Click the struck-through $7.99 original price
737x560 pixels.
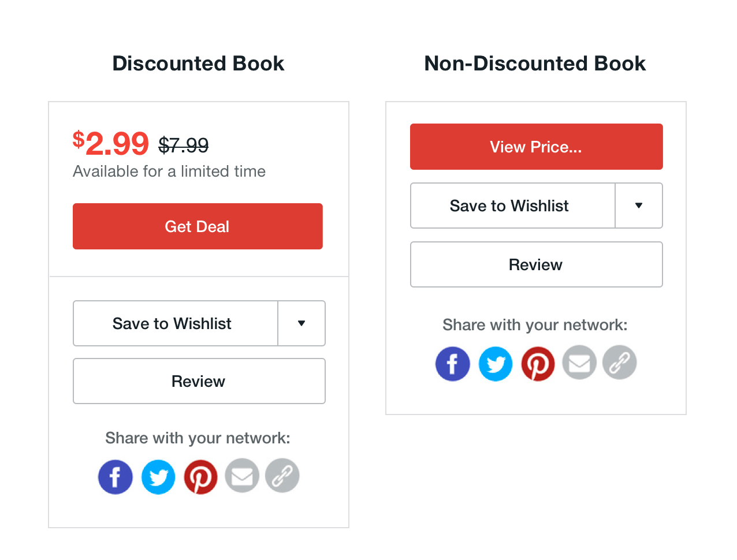[x=184, y=145]
